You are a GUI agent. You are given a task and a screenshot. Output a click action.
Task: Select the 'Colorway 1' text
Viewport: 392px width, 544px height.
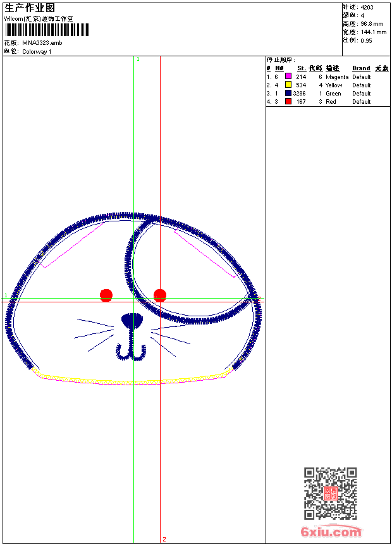click(x=37, y=52)
